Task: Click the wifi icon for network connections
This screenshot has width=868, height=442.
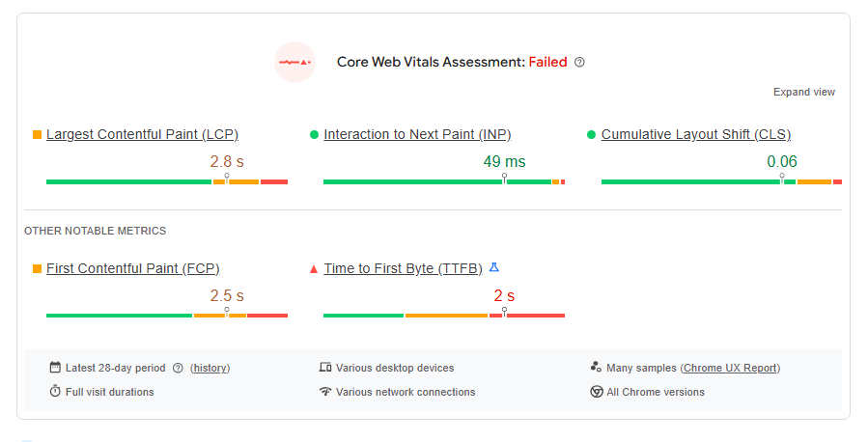Action: (x=325, y=392)
